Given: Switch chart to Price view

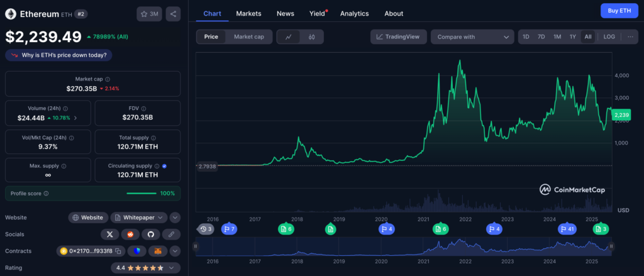Looking at the screenshot, I should click(211, 37).
